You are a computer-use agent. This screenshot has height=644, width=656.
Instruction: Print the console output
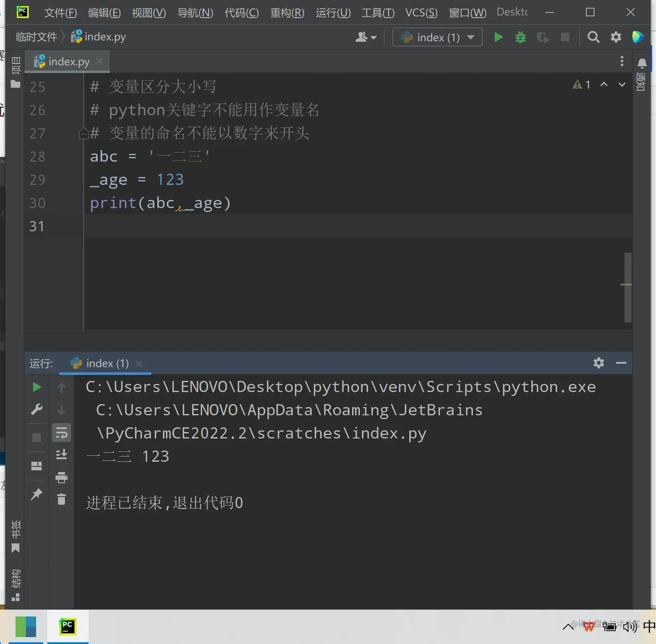point(62,477)
